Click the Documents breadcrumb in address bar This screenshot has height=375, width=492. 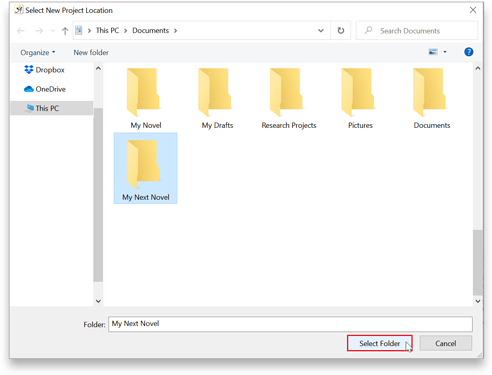151,30
